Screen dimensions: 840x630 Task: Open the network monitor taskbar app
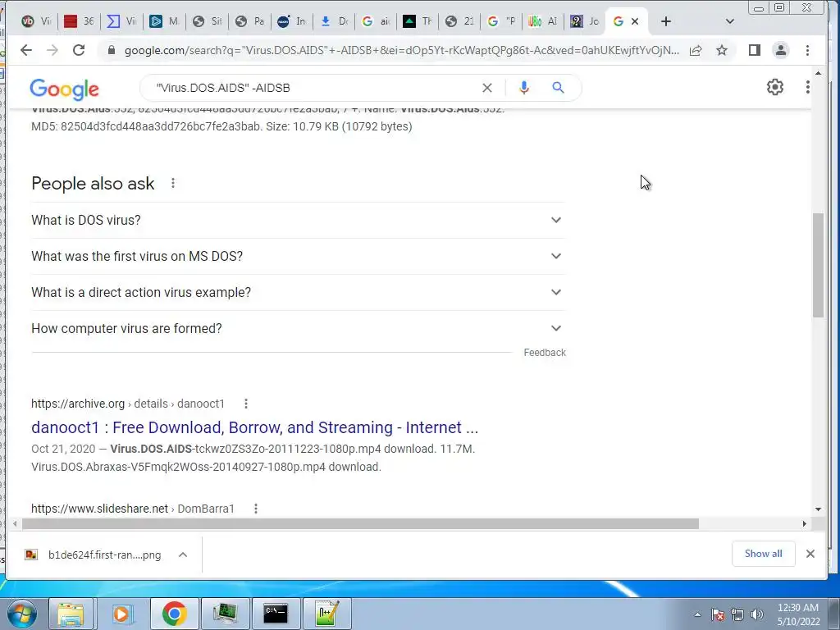tap(225, 614)
